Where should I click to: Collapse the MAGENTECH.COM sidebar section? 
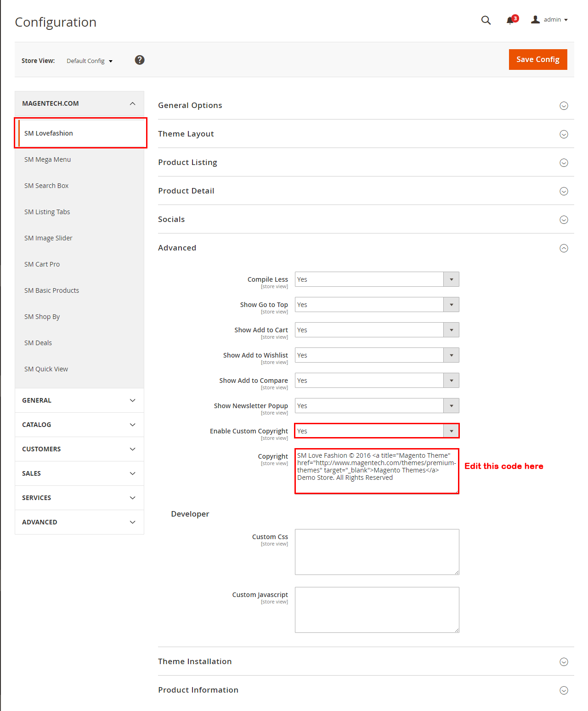pos(79,103)
